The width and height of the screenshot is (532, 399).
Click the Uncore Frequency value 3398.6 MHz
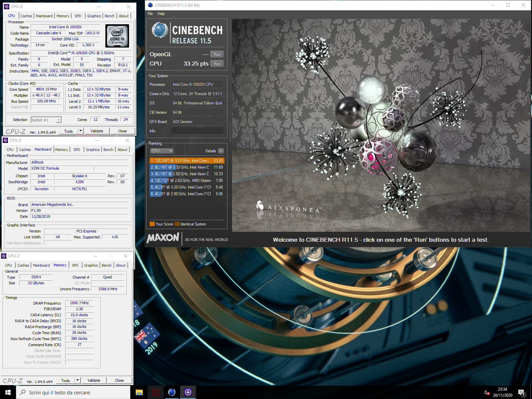(x=108, y=289)
